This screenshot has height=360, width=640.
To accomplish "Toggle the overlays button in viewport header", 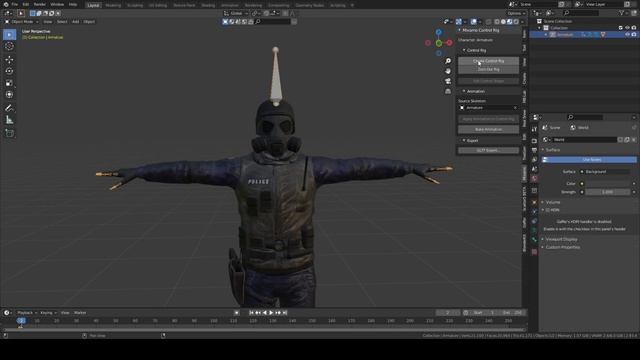I will click(x=473, y=22).
